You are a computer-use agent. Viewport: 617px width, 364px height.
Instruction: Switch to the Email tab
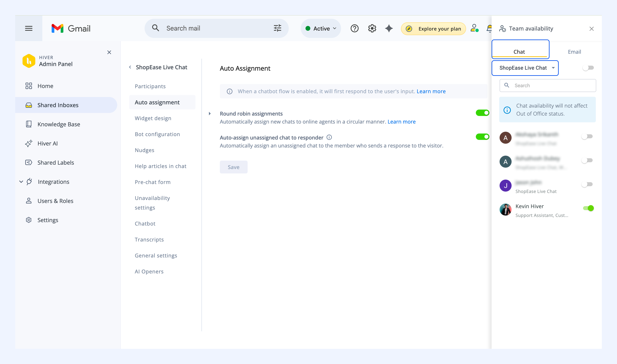(x=574, y=52)
